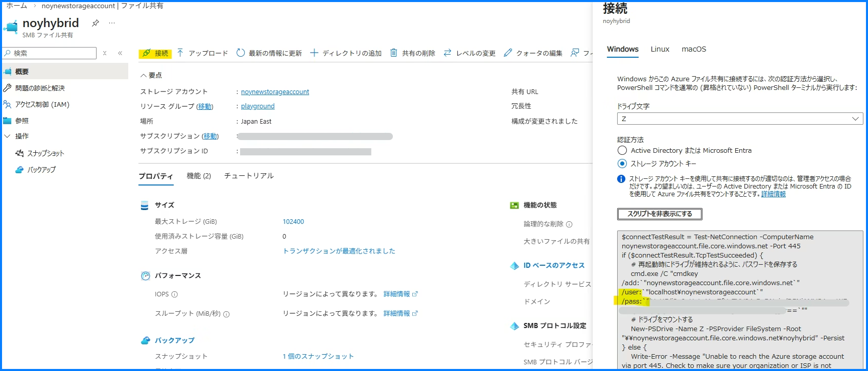Click the info icon next to IOPS
The width and height of the screenshot is (868, 371).
(x=174, y=294)
